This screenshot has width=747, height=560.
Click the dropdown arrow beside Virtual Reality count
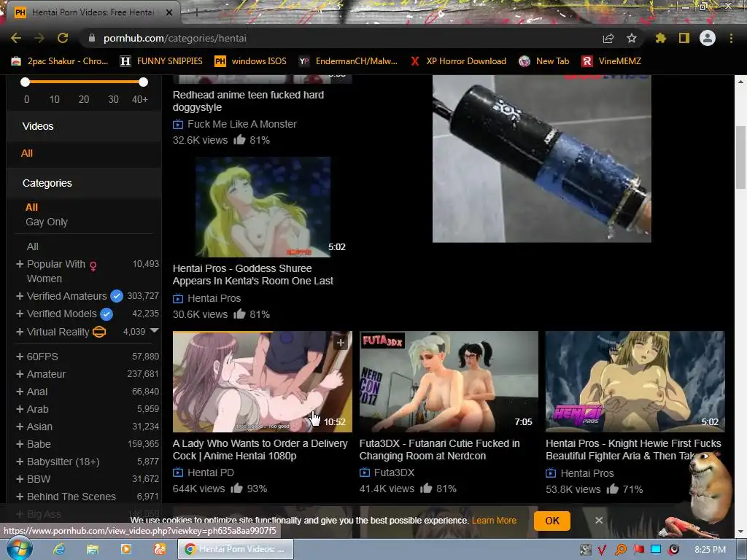click(155, 330)
